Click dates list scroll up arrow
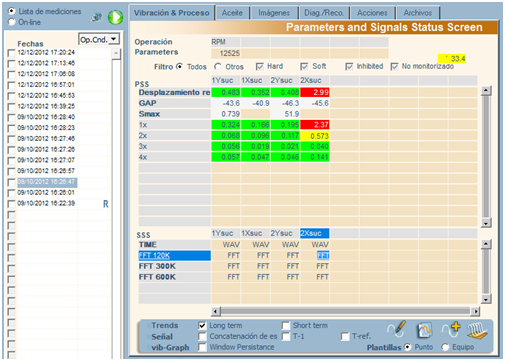Image resolution: width=505 pixels, height=361 pixels. coord(116,53)
